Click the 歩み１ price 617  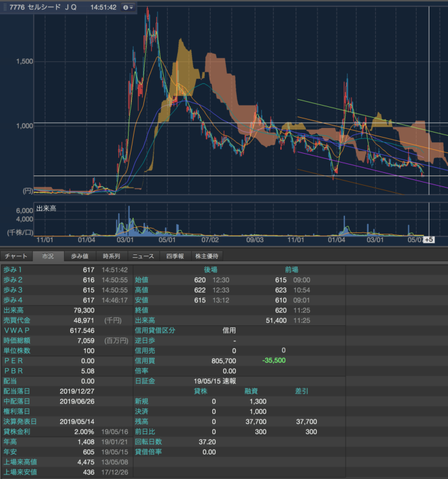88,270
